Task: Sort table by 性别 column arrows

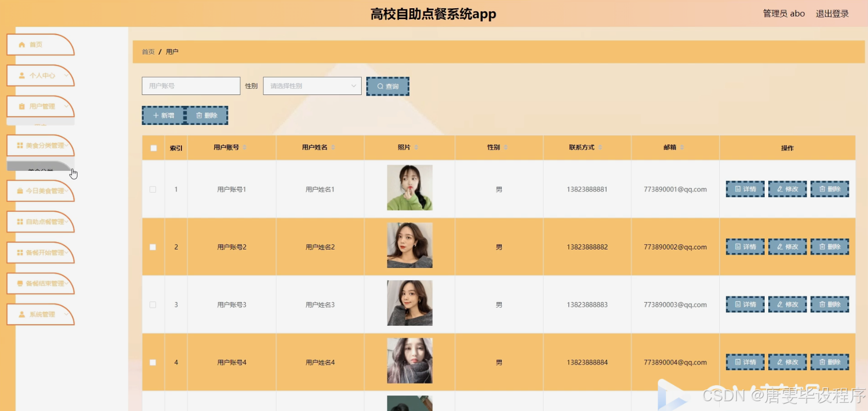Action: click(505, 148)
